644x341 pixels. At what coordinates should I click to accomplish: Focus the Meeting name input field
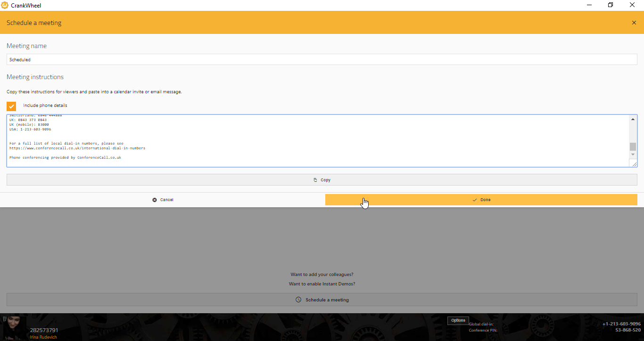pyautogui.click(x=322, y=59)
